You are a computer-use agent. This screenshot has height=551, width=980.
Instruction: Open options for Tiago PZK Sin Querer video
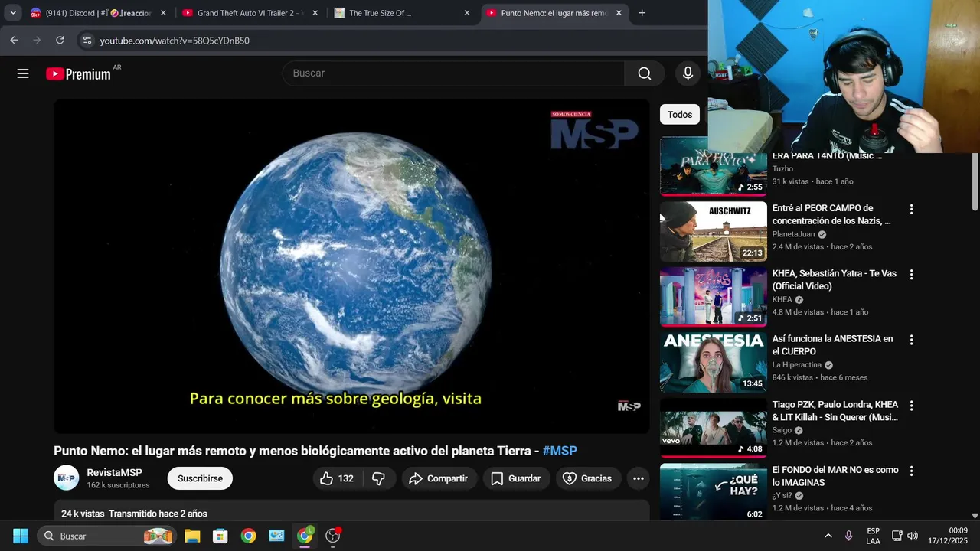click(x=911, y=405)
